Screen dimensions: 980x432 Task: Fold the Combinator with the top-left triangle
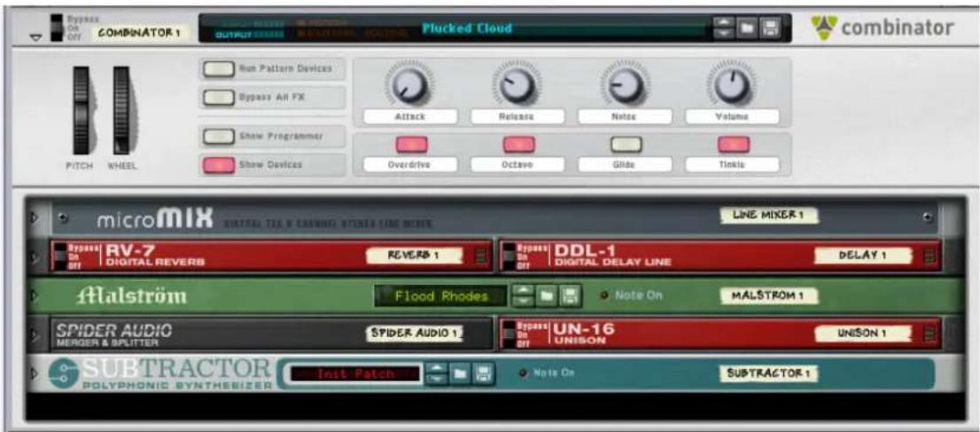point(36,37)
